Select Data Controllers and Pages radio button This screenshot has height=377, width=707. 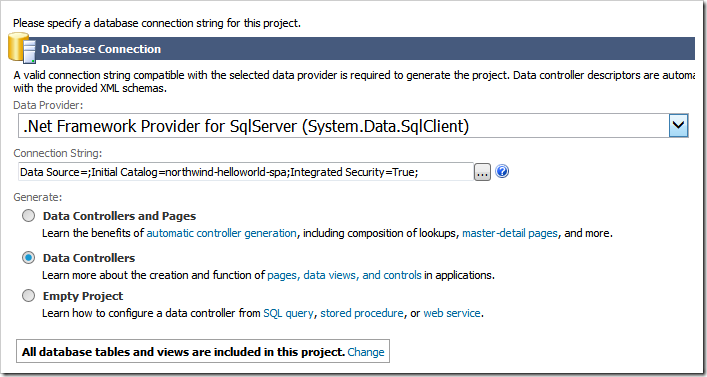(28, 216)
